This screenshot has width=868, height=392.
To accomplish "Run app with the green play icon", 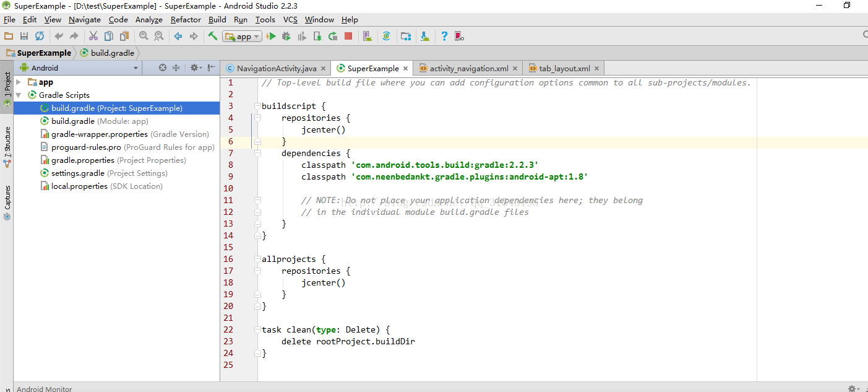I will click(271, 37).
